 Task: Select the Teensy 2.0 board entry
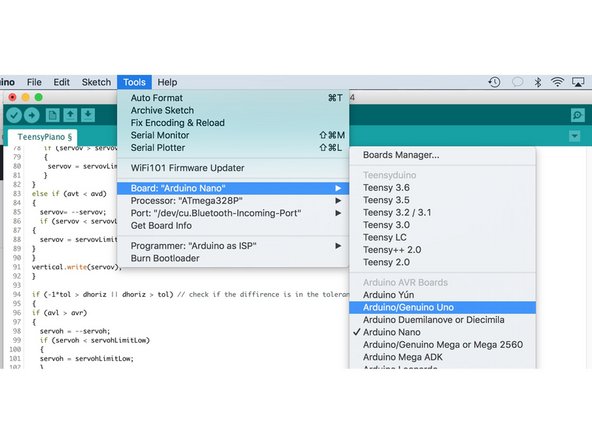[442, 262]
